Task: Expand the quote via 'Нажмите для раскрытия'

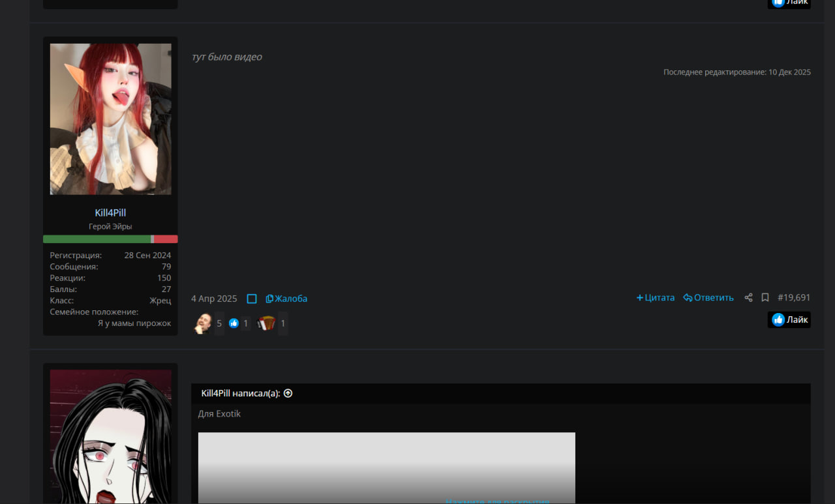Action: pos(497,501)
